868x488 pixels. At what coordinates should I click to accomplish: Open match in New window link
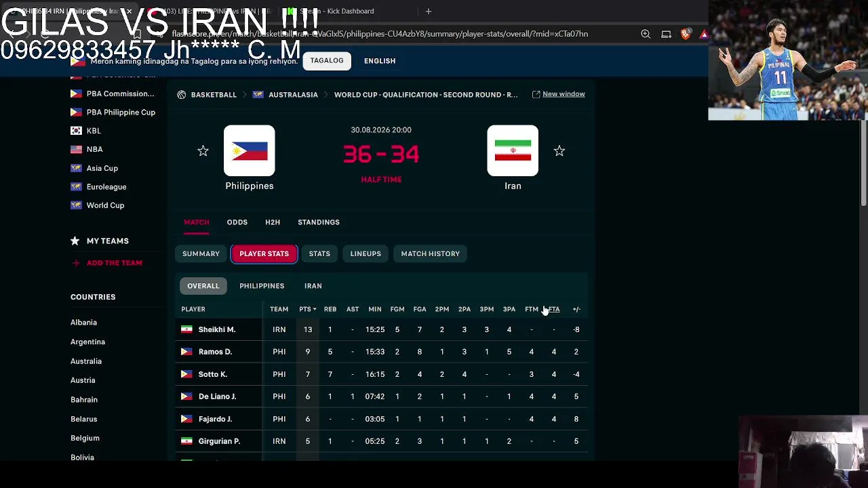coord(564,94)
